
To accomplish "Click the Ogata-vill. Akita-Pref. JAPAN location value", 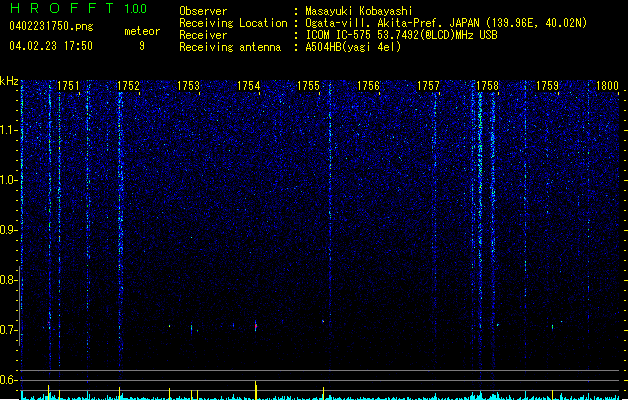I will pyautogui.click(x=446, y=23).
